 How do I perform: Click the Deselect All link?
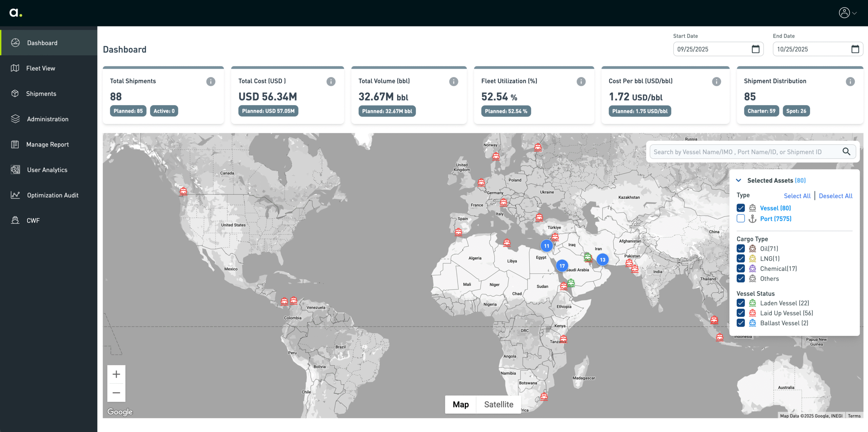[x=835, y=196]
